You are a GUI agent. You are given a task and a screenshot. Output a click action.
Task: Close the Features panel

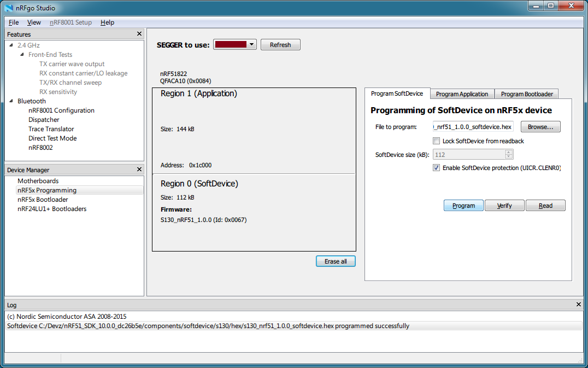pyautogui.click(x=139, y=34)
